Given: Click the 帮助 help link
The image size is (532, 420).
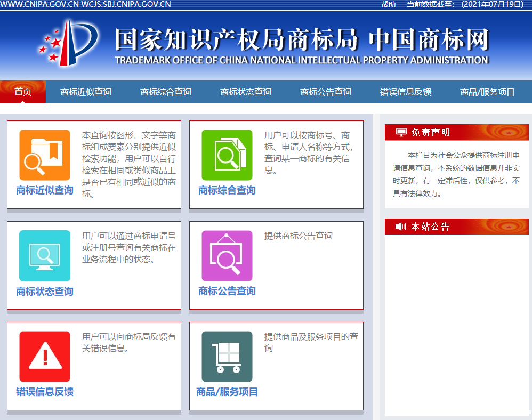Looking at the screenshot, I should (x=388, y=4).
